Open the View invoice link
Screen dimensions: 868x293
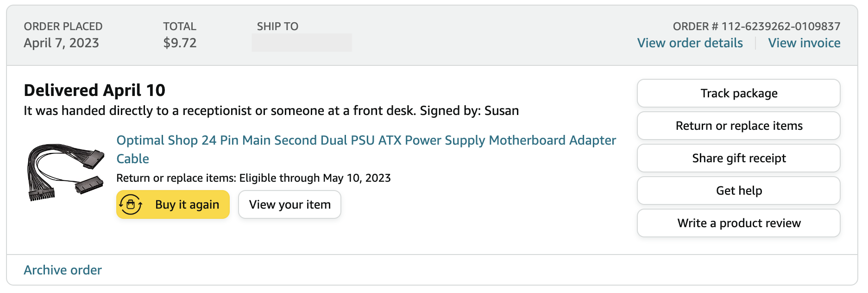point(804,43)
